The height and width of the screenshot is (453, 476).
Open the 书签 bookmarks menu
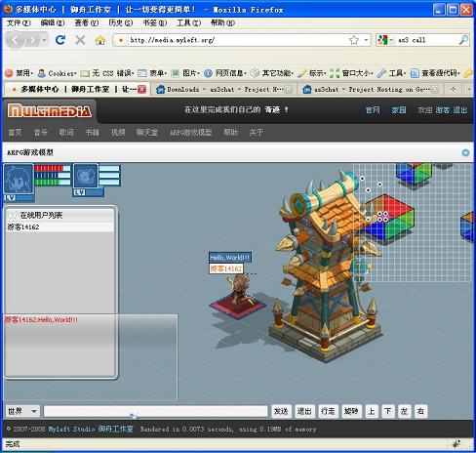pos(155,22)
